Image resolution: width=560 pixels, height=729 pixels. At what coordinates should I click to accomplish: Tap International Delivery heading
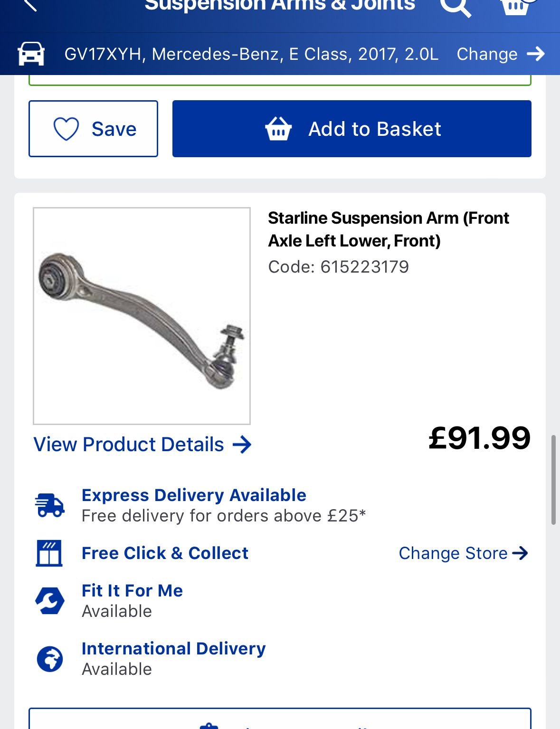tap(173, 649)
